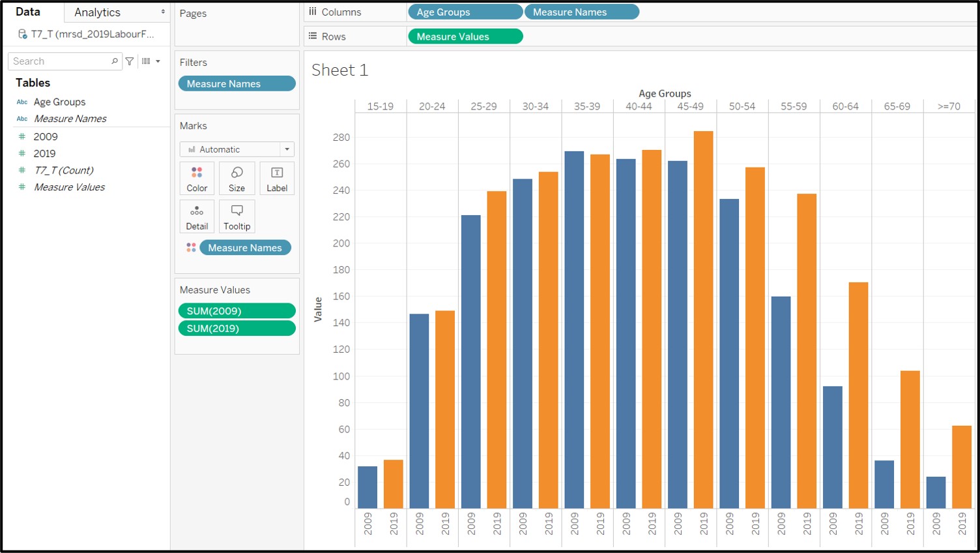
Task: Click the filter funnel icon beside search box
Action: (129, 61)
